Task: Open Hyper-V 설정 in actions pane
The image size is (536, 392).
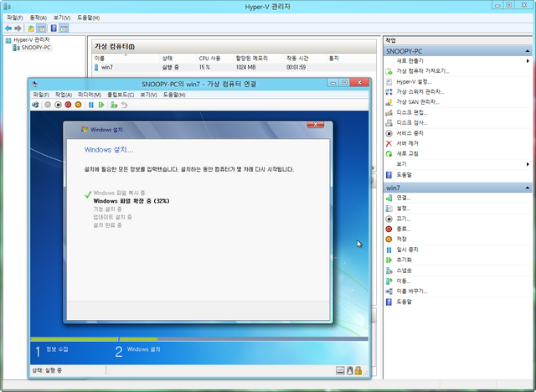Action: click(414, 82)
